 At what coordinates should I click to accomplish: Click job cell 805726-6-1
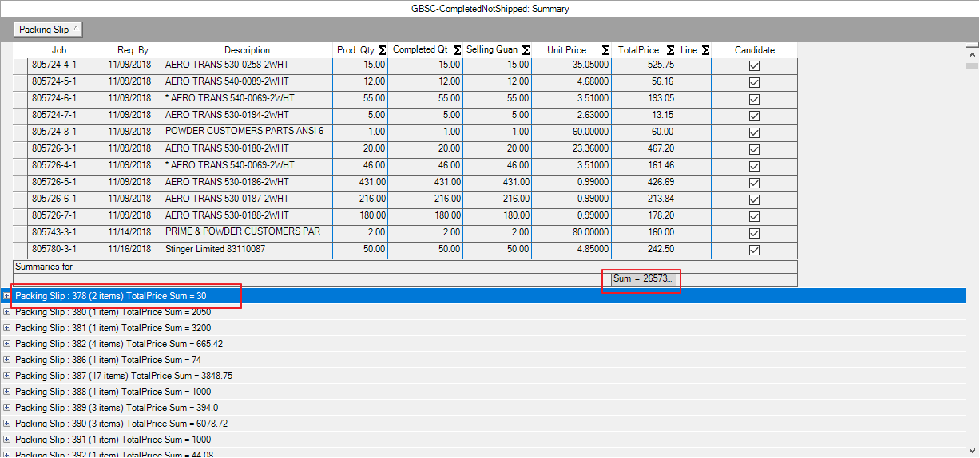pyautogui.click(x=65, y=199)
